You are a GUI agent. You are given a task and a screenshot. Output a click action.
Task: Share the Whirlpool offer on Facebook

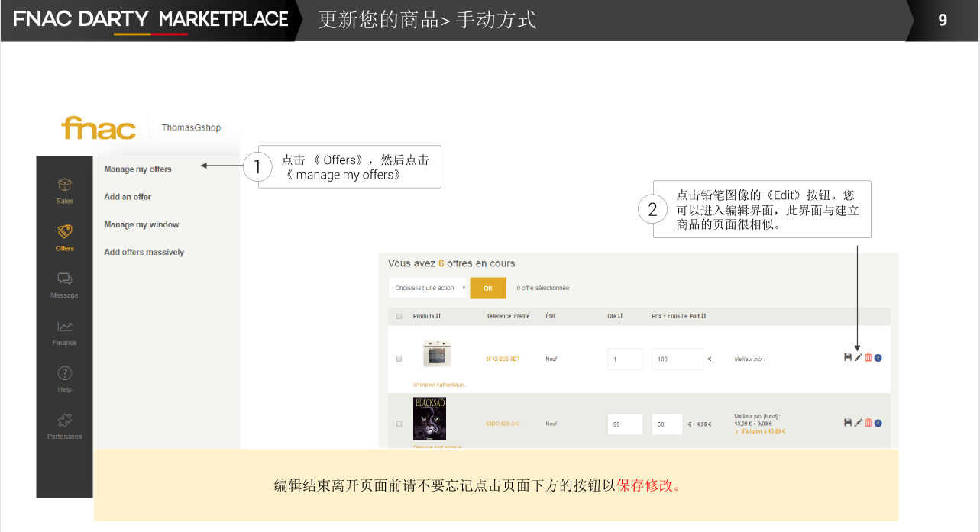tap(878, 357)
